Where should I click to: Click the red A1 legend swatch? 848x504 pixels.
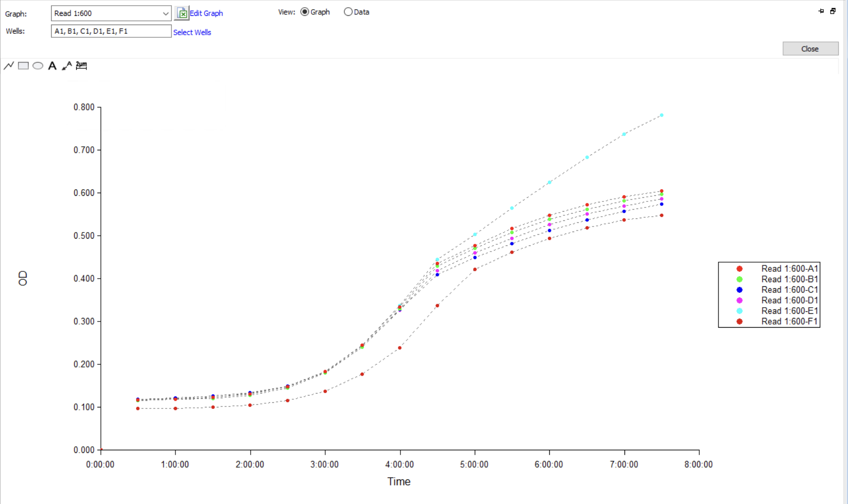(740, 269)
